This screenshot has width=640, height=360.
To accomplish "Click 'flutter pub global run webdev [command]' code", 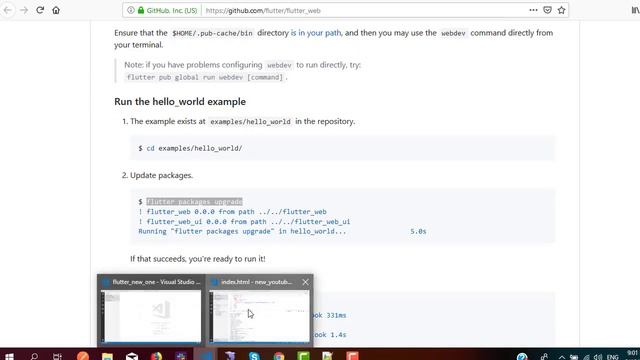I will click(205, 77).
